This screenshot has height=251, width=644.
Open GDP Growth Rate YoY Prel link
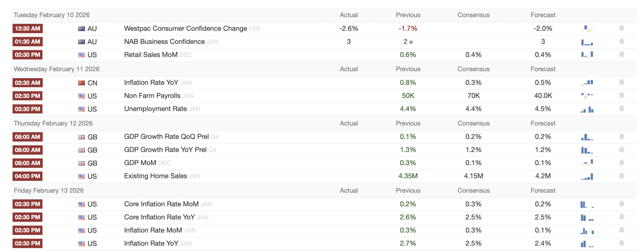click(x=165, y=150)
